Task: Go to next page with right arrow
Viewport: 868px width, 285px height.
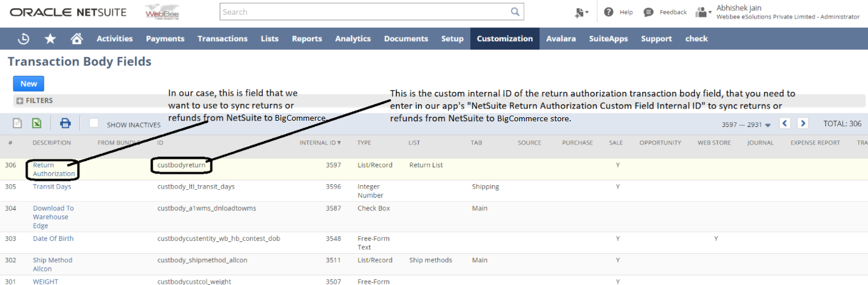Action: pos(802,124)
